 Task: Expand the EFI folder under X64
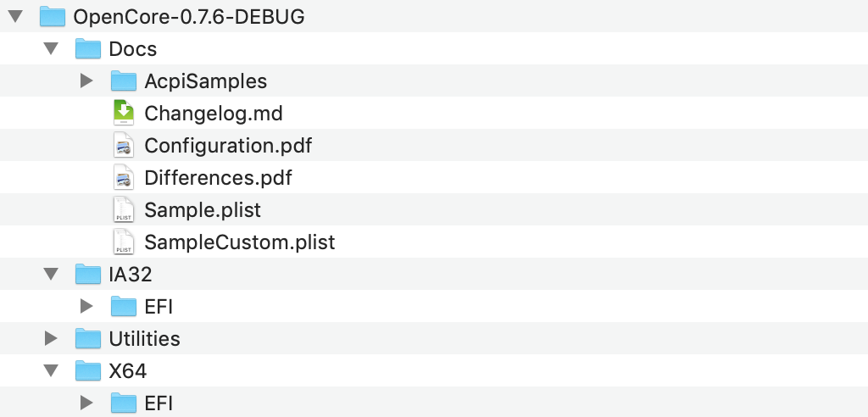[x=86, y=403]
